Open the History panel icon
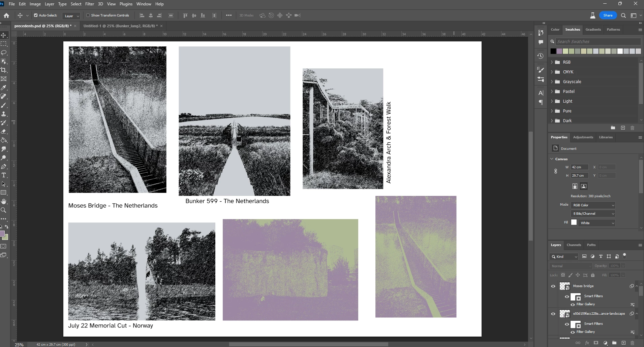 tap(541, 56)
